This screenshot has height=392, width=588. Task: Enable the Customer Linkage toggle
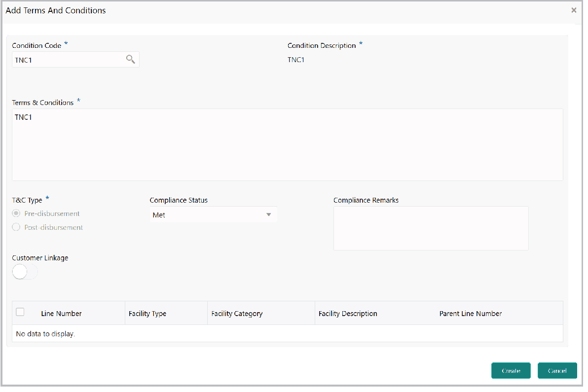25,272
